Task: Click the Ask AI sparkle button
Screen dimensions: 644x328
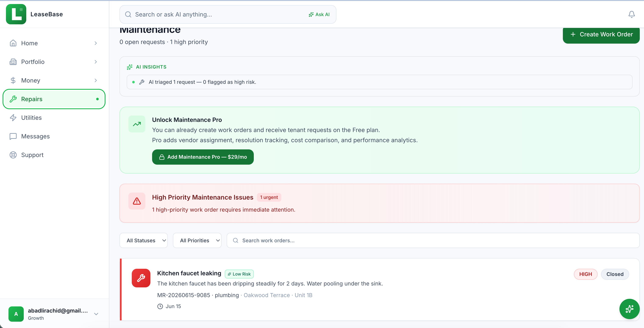Action: coord(319,14)
